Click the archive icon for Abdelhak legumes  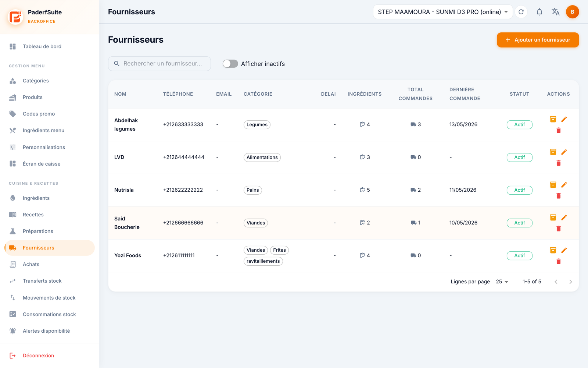tap(553, 119)
